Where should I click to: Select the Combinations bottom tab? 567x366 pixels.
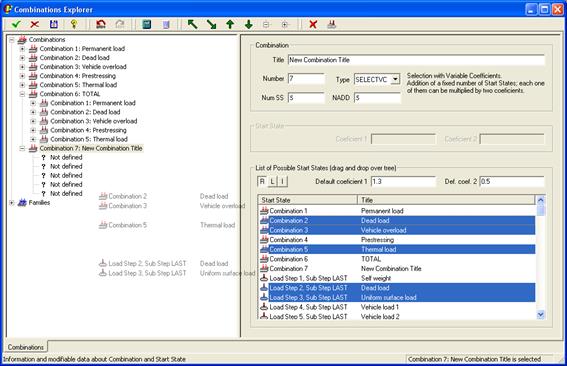coord(26,347)
